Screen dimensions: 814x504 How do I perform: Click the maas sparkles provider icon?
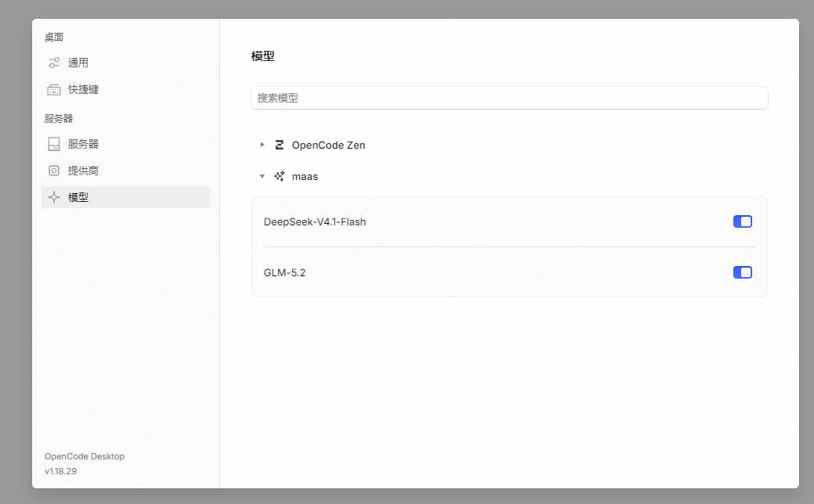click(279, 176)
